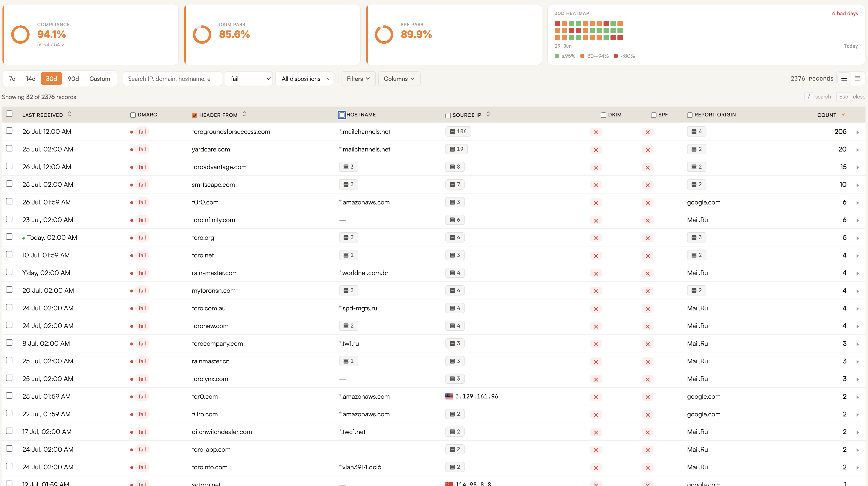868x486 pixels.
Task: Open source IP group badge 19
Action: tap(456, 149)
